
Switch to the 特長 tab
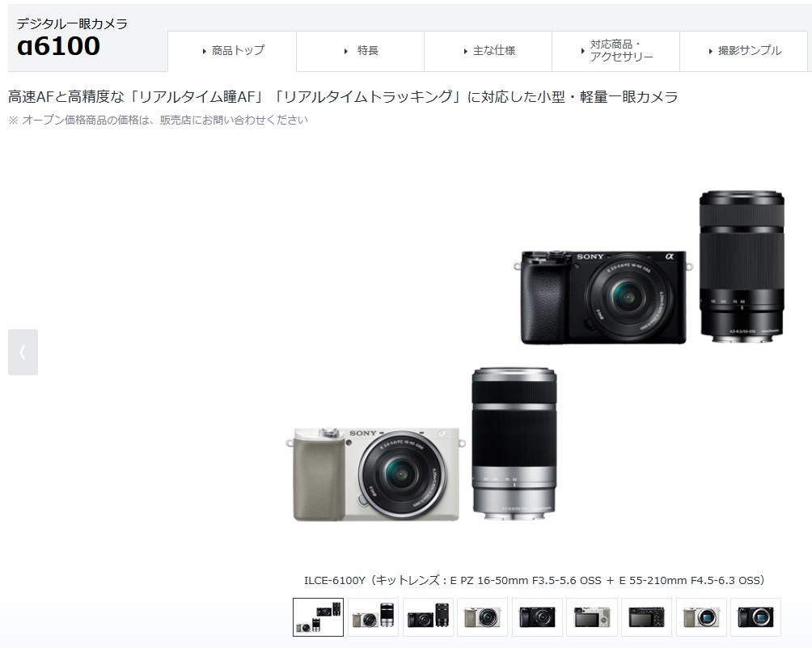coord(361,51)
